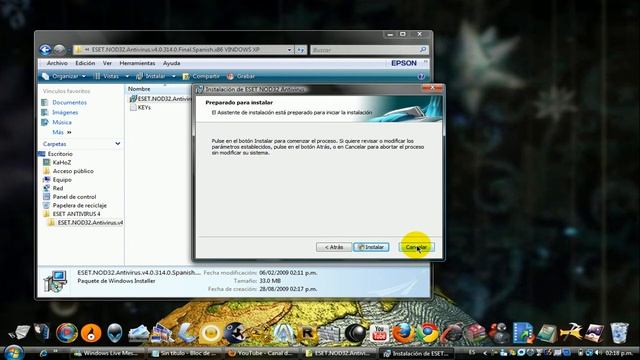The height and width of the screenshot is (360, 640).
Task: Click the Compartir toolbar button
Action: [x=201, y=76]
